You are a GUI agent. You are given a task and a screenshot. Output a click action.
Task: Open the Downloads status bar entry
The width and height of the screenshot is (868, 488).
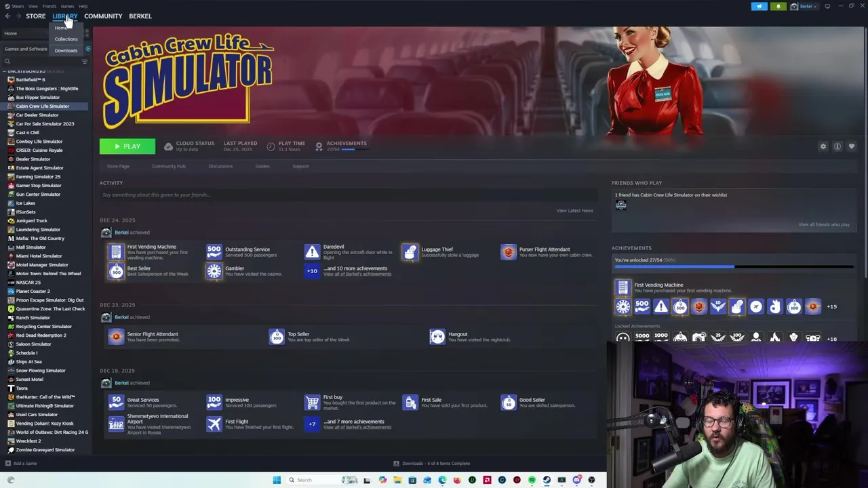coord(432,464)
